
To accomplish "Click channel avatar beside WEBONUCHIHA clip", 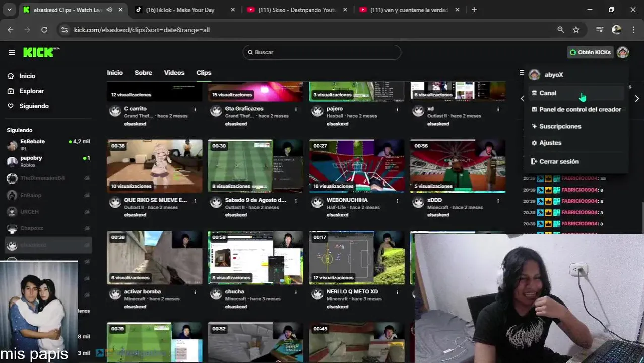I will pos(317,203).
